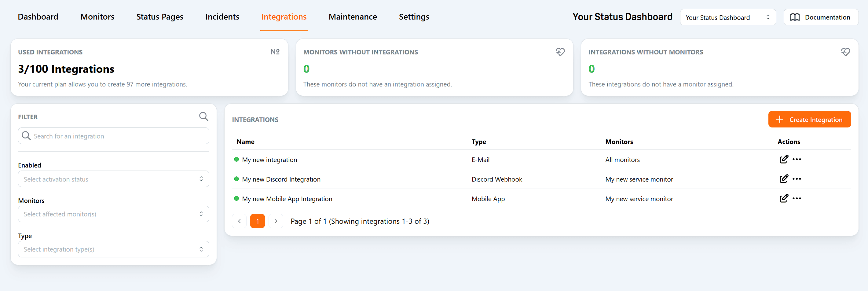
Task: Click the pagination summary "Page 1 of 1" text
Action: click(360, 221)
